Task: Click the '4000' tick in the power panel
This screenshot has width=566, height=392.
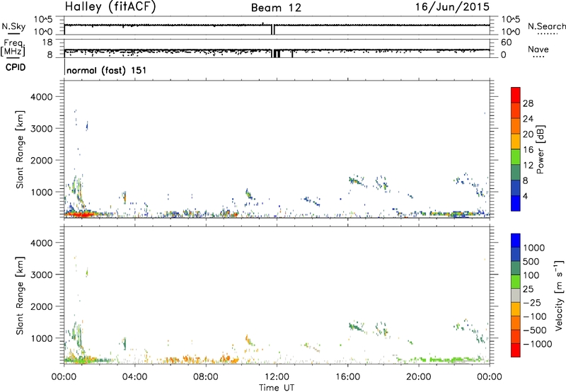Action: (42, 97)
